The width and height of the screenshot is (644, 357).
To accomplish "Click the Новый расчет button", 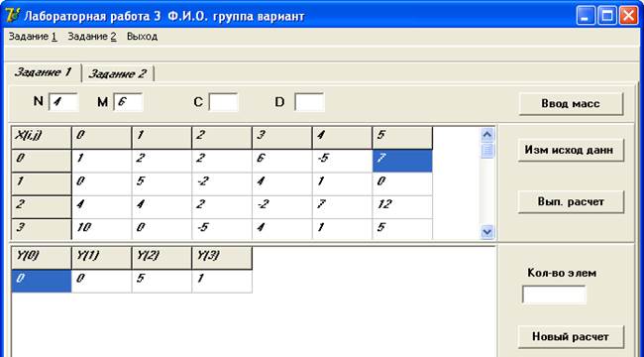I will coord(571,336).
